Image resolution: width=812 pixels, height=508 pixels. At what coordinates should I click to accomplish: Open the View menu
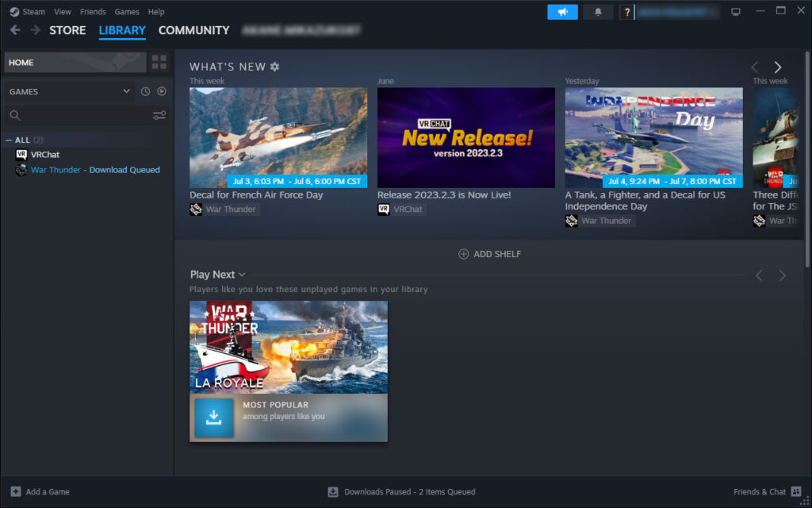pyautogui.click(x=63, y=11)
